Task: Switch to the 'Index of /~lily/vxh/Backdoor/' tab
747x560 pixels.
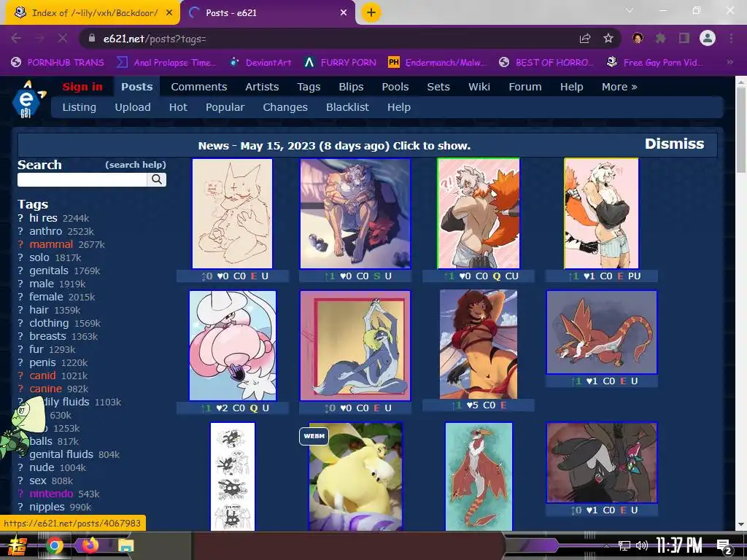Action: 93,13
